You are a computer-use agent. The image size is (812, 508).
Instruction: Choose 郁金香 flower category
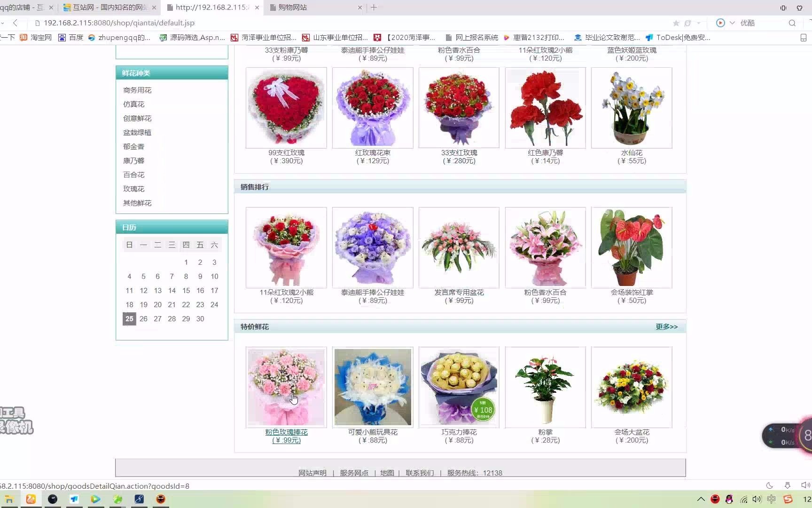click(133, 147)
